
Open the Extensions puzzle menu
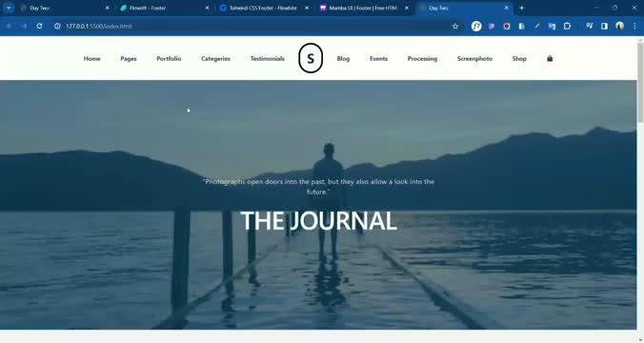(567, 27)
